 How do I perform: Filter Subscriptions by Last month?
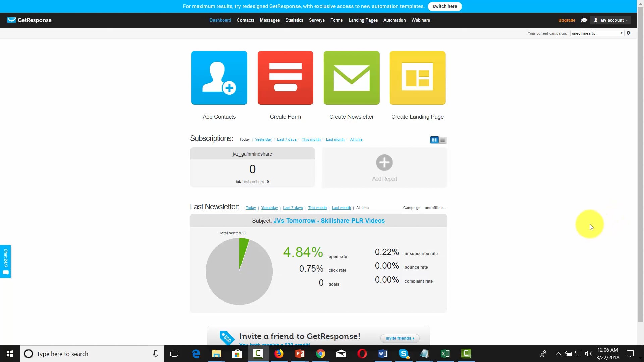pos(335,140)
